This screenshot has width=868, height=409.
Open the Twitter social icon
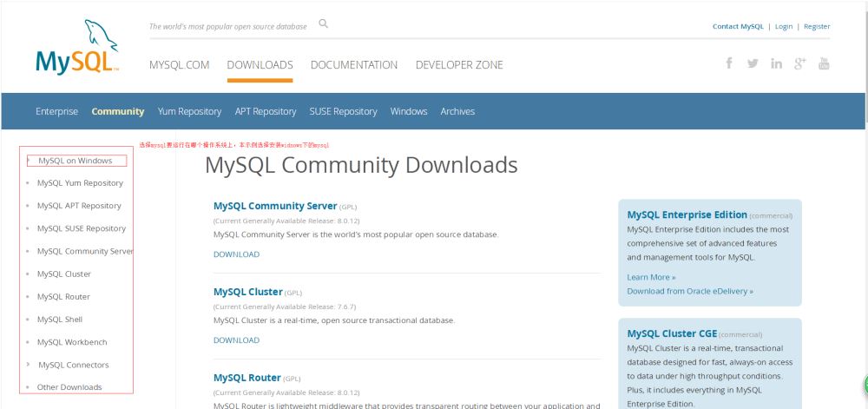point(753,64)
